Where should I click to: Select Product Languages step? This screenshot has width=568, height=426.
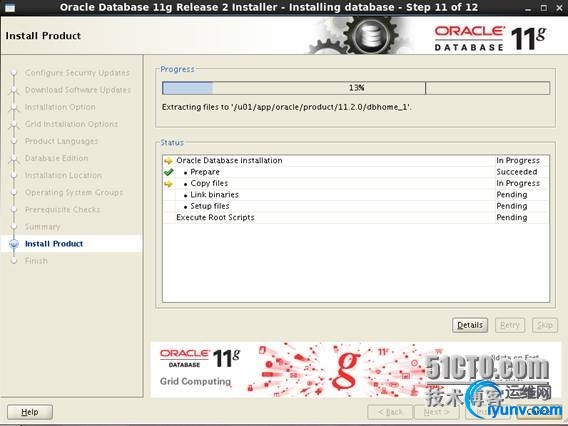click(x=61, y=141)
